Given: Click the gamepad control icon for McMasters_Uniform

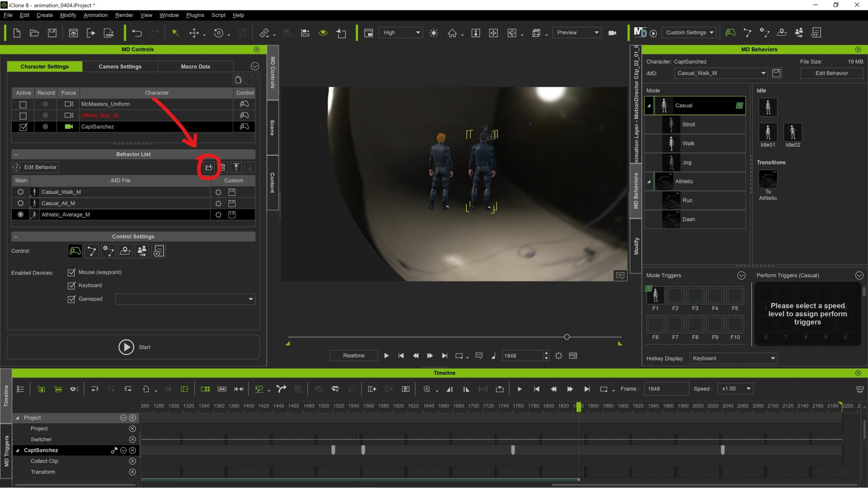Looking at the screenshot, I should click(x=244, y=104).
